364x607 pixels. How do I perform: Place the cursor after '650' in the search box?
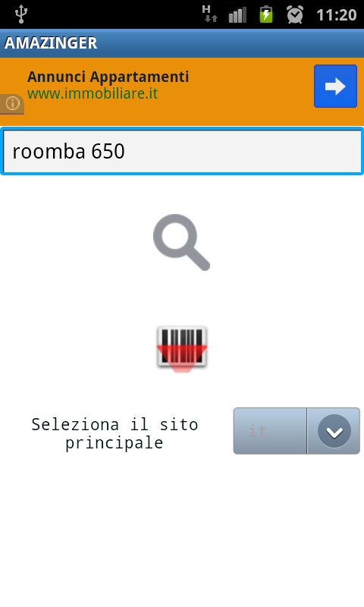pos(126,151)
